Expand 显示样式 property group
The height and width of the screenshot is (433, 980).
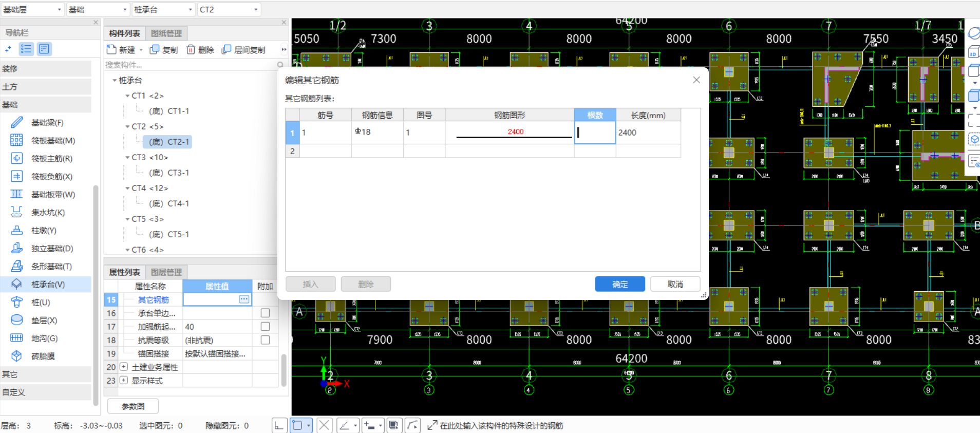124,380
